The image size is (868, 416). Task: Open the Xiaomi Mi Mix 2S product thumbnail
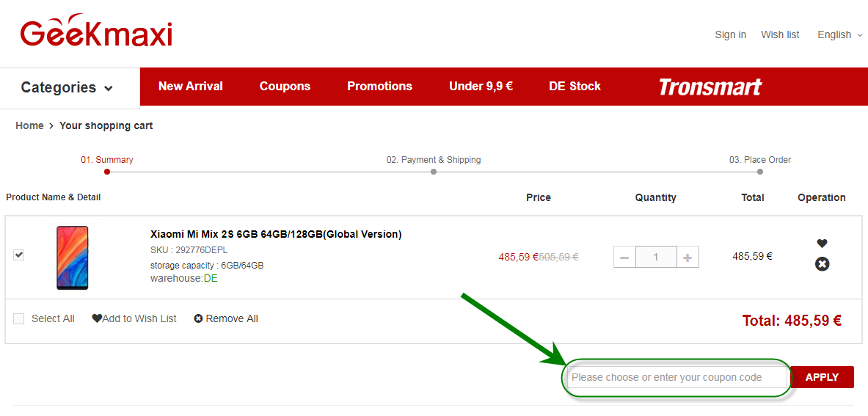[x=72, y=258]
